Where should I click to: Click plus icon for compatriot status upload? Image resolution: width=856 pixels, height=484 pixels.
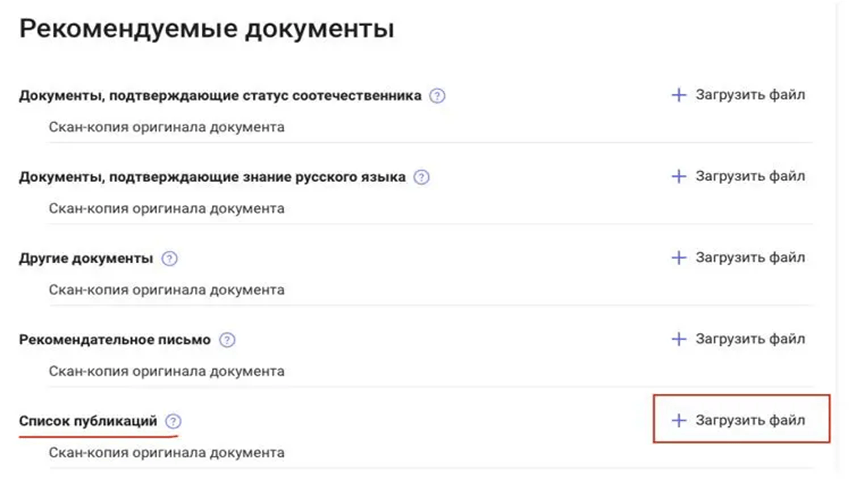click(678, 95)
